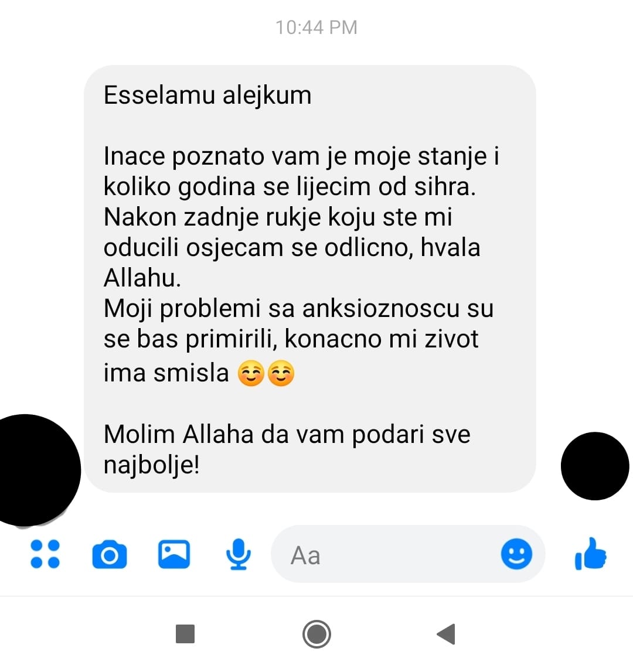Tap the Android back triangle button
The image size is (633, 672).
coord(446,634)
